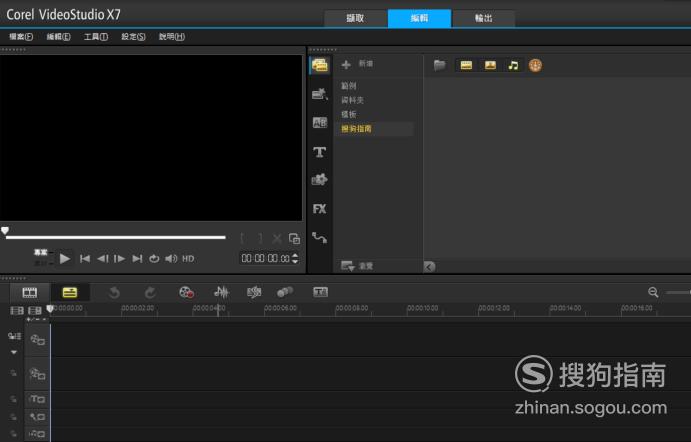691x442 pixels.
Task: Click the Overlay track header
Action: (37, 375)
